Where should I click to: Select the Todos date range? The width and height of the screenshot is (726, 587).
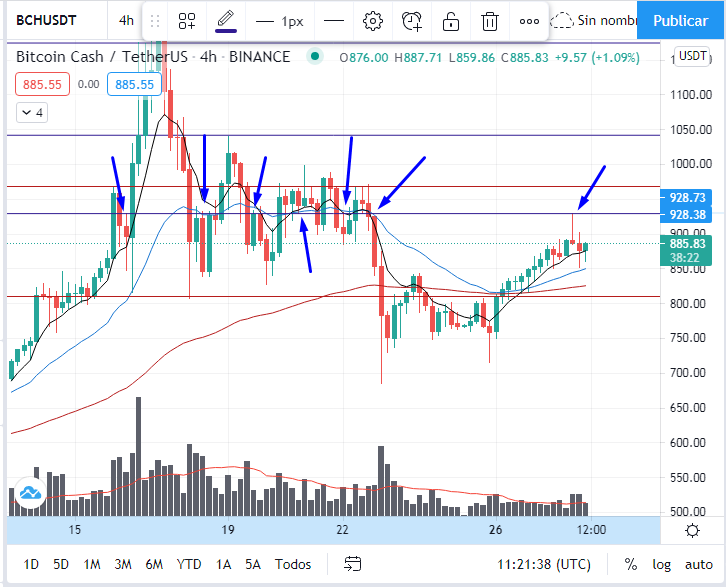(293, 564)
